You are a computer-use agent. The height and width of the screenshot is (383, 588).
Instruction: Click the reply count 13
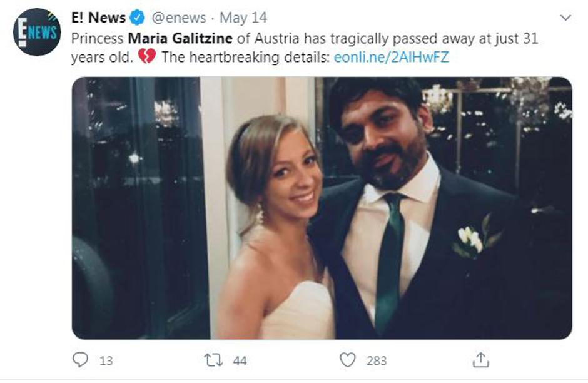[106, 360]
